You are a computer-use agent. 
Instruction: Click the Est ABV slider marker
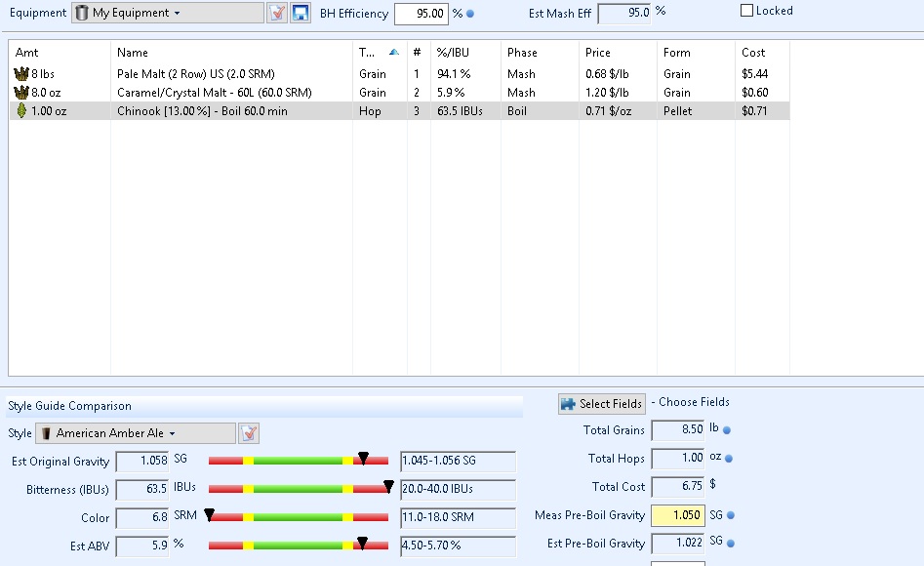[x=362, y=543]
